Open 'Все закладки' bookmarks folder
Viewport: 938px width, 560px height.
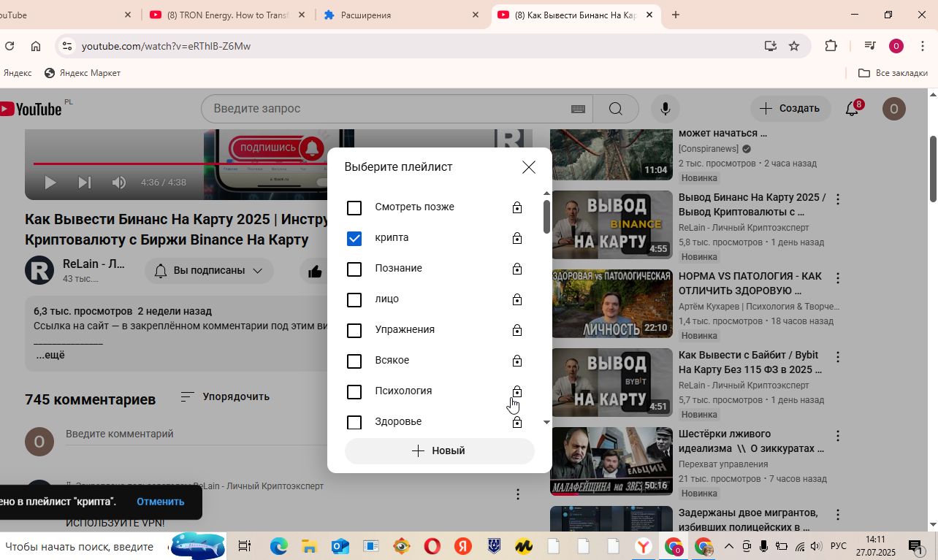[x=893, y=73]
